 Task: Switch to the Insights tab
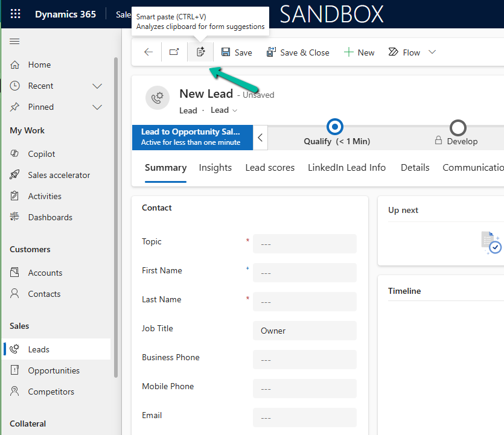click(215, 168)
